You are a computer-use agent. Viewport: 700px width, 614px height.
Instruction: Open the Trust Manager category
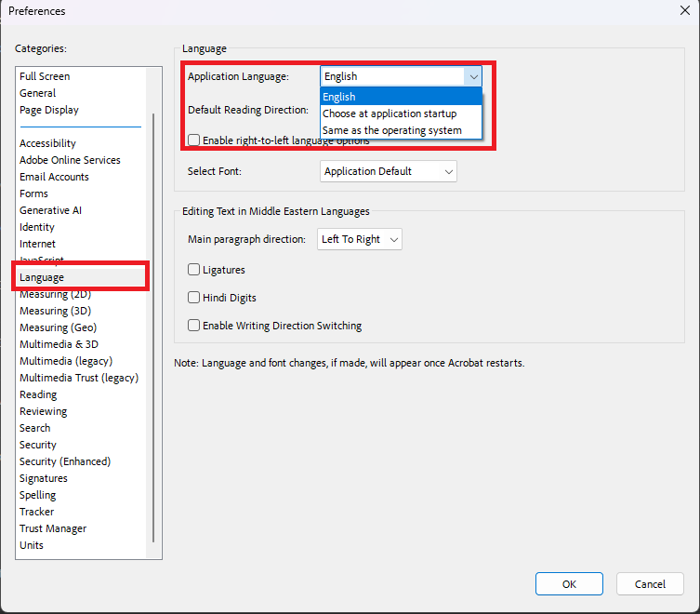tap(53, 528)
